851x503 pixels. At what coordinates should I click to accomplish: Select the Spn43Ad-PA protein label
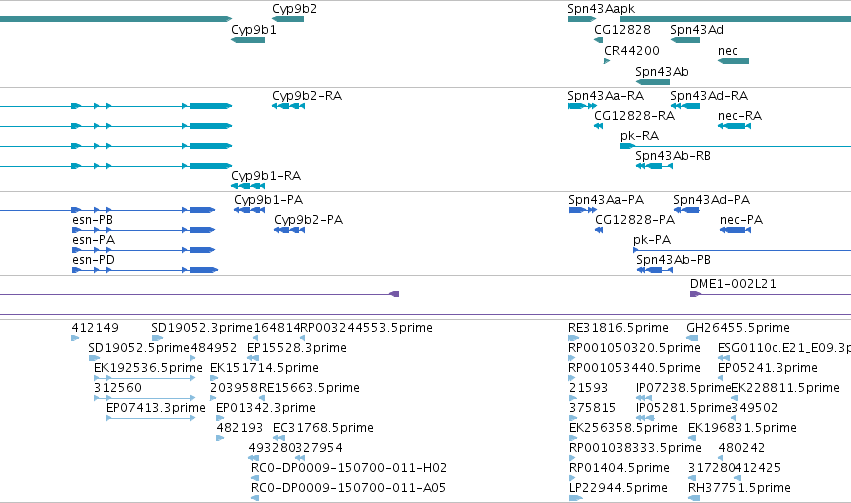[712, 200]
